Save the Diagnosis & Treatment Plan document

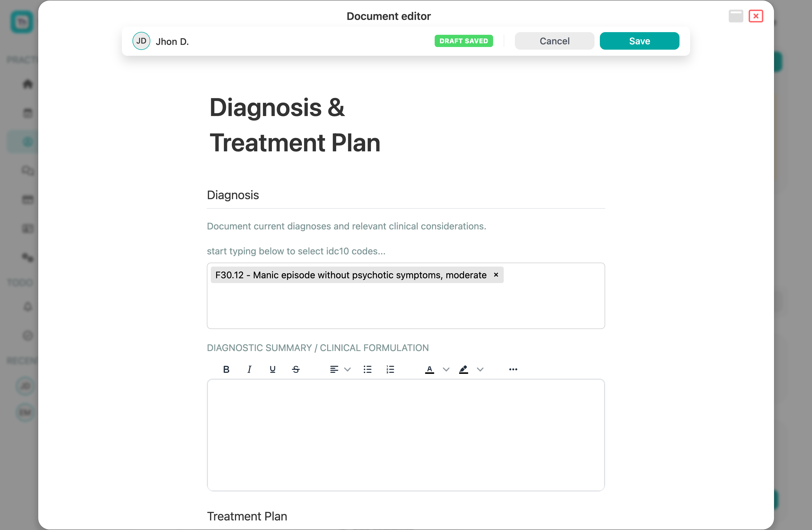point(639,41)
